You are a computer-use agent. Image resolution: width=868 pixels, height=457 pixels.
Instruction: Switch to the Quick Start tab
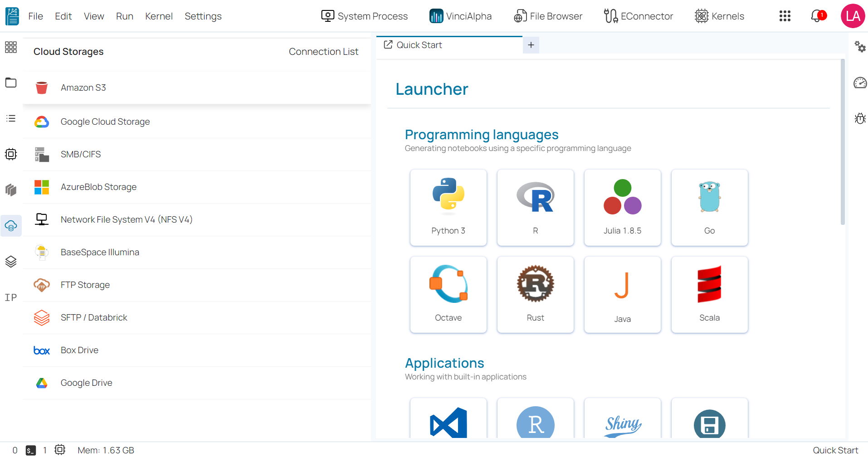click(449, 45)
